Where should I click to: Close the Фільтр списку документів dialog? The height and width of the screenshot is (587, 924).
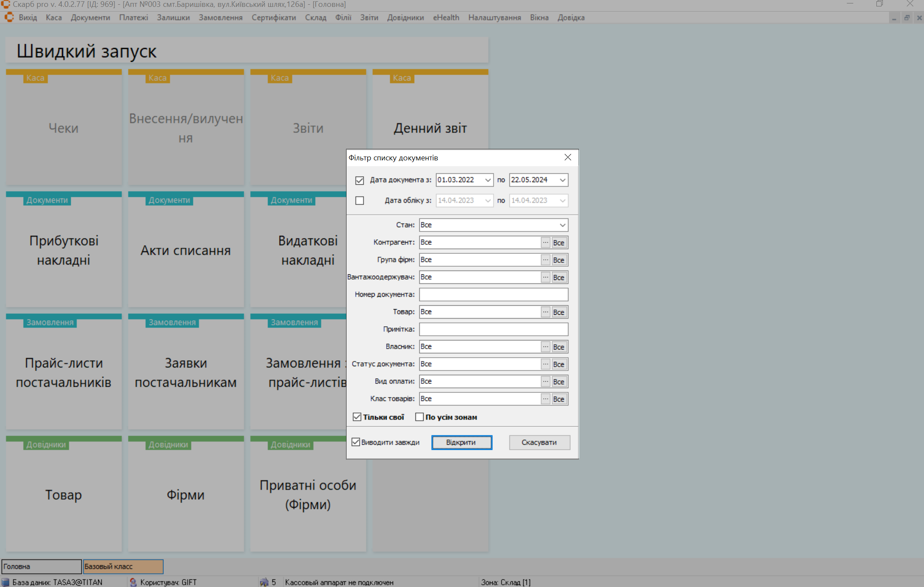(568, 157)
